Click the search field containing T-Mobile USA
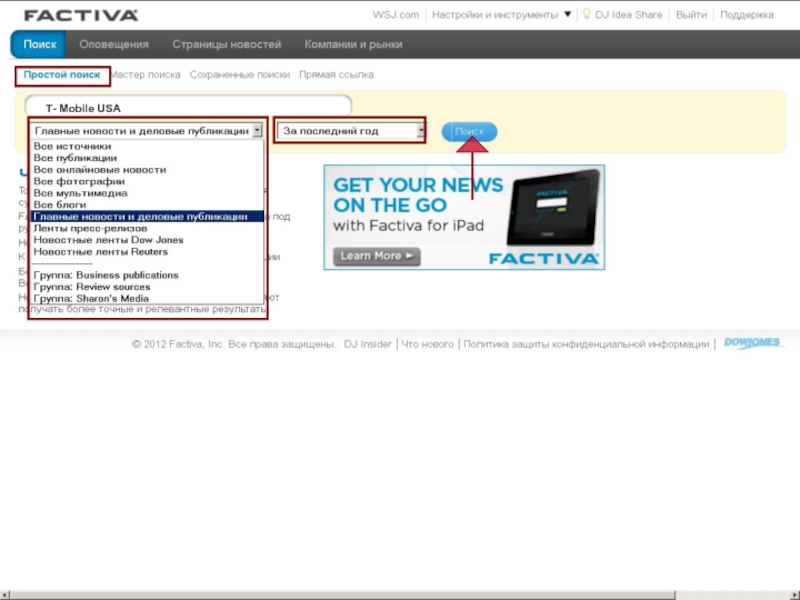 click(x=188, y=107)
